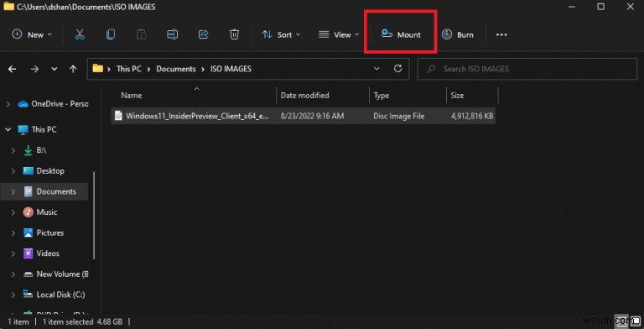This screenshot has height=329, width=644.
Task: Expand the Documents tree node
Action: (13, 191)
